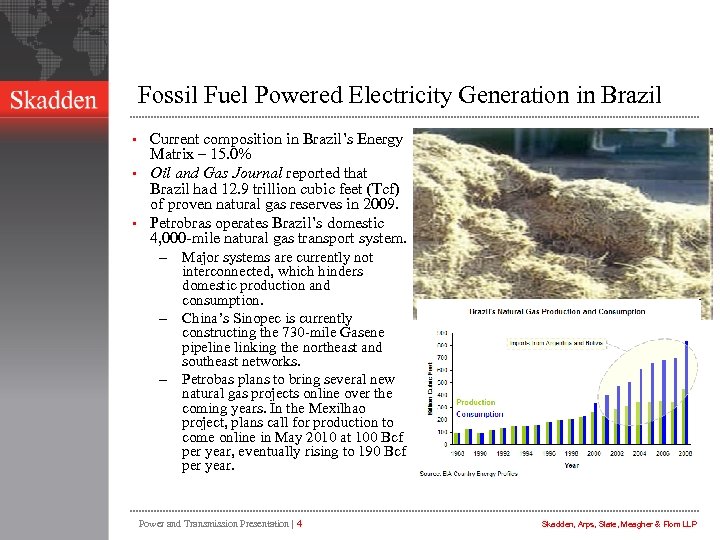Click the italic text 'Oil and Gas Journal'
This screenshot has width=720, height=540.
pos(216,173)
